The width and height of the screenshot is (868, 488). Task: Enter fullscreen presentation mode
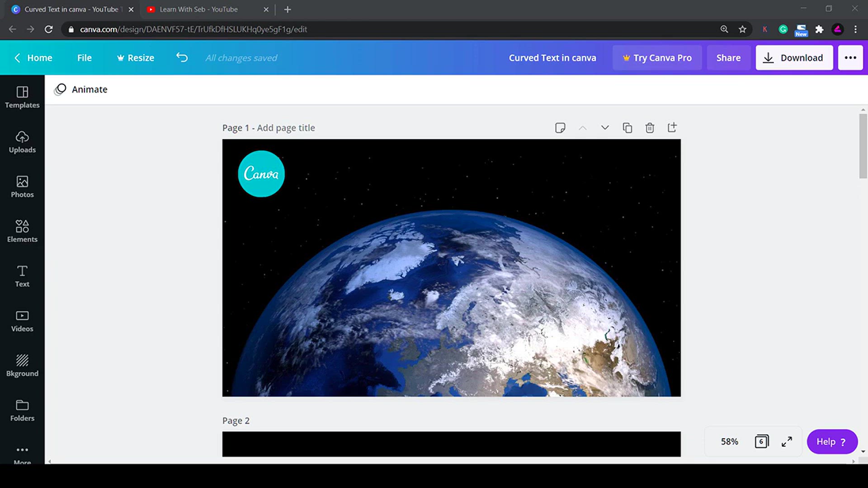(787, 441)
